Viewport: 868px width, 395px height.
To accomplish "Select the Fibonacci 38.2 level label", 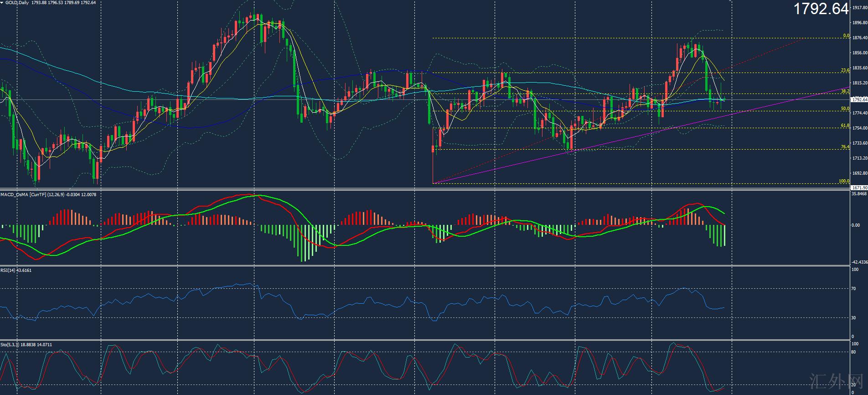I will tap(845, 92).
